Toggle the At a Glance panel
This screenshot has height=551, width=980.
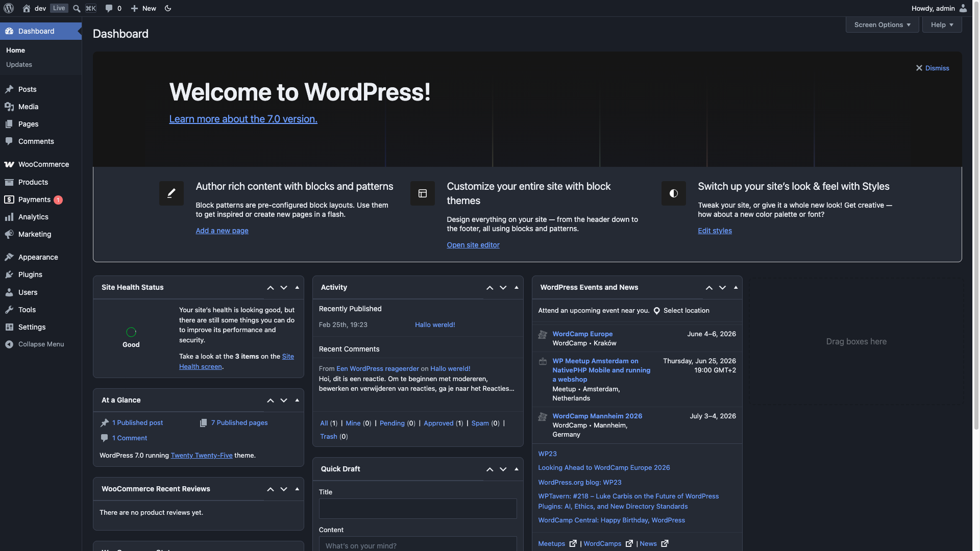point(297,400)
